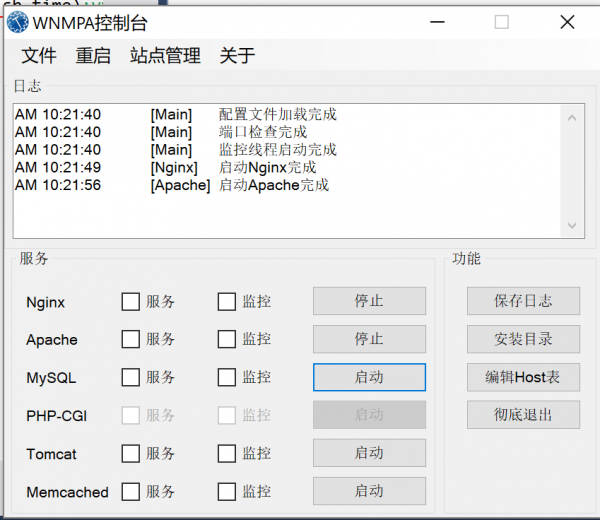Image resolution: width=600 pixels, height=520 pixels.
Task: Close the WNMPA控制台 window
Action: [567, 22]
